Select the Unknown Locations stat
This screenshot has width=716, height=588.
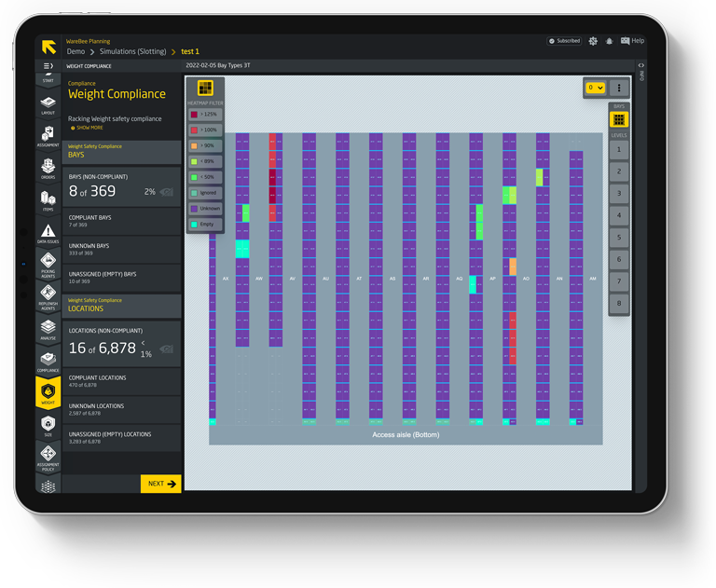point(121,410)
